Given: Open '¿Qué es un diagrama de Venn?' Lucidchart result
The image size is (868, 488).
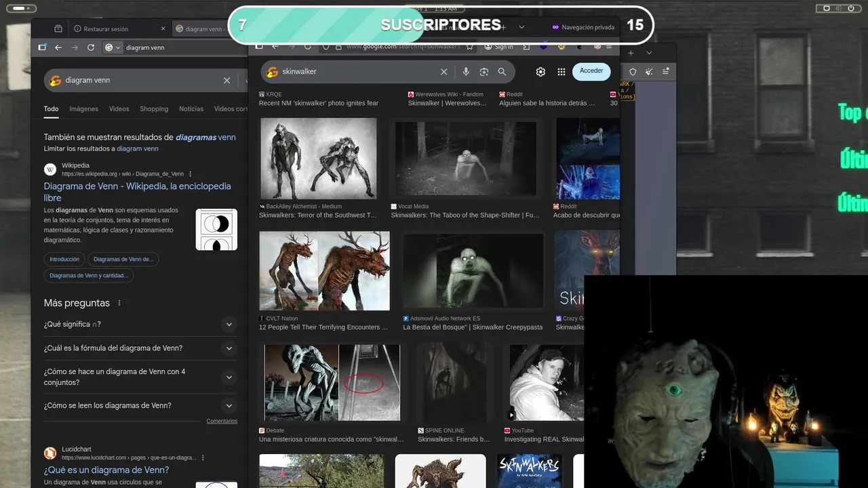Looking at the screenshot, I should [106, 470].
